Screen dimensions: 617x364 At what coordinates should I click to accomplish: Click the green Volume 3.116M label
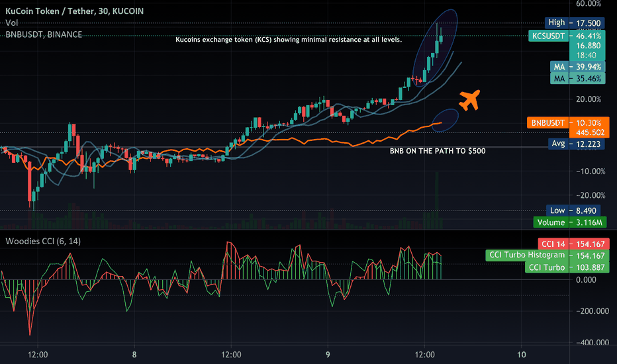tap(570, 222)
